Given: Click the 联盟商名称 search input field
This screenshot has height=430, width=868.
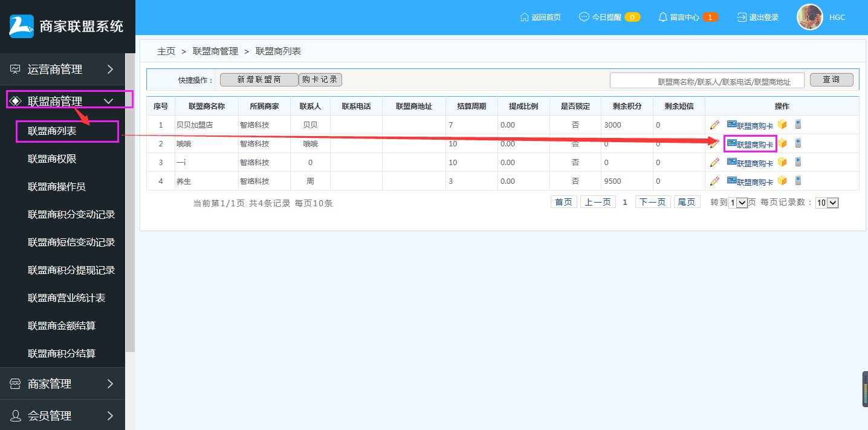Looking at the screenshot, I should pos(707,80).
